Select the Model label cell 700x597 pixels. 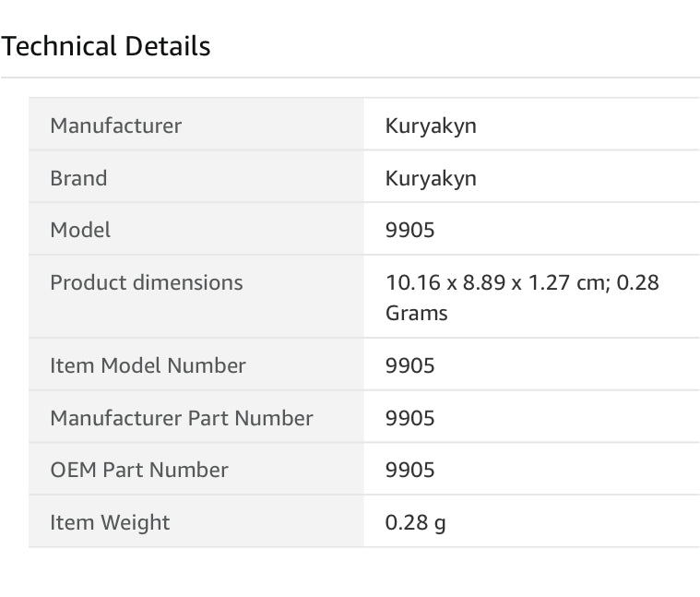tap(80, 230)
